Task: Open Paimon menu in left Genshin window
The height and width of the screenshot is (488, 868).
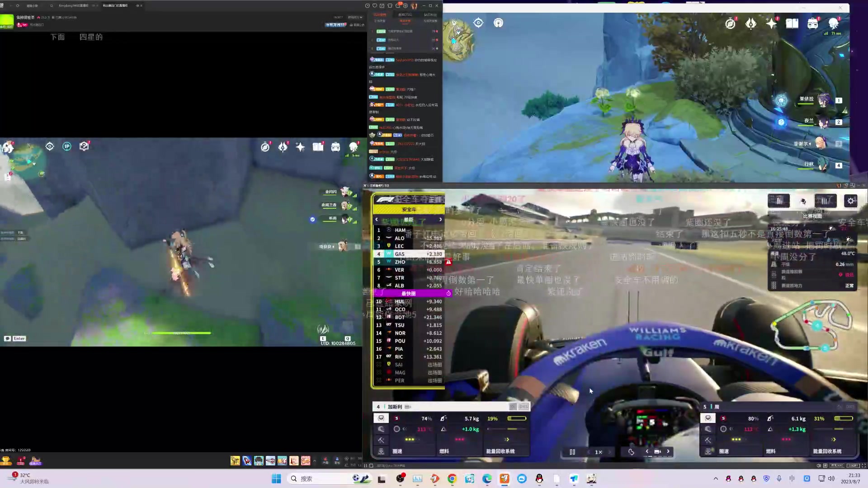Action: pyautogui.click(x=8, y=147)
